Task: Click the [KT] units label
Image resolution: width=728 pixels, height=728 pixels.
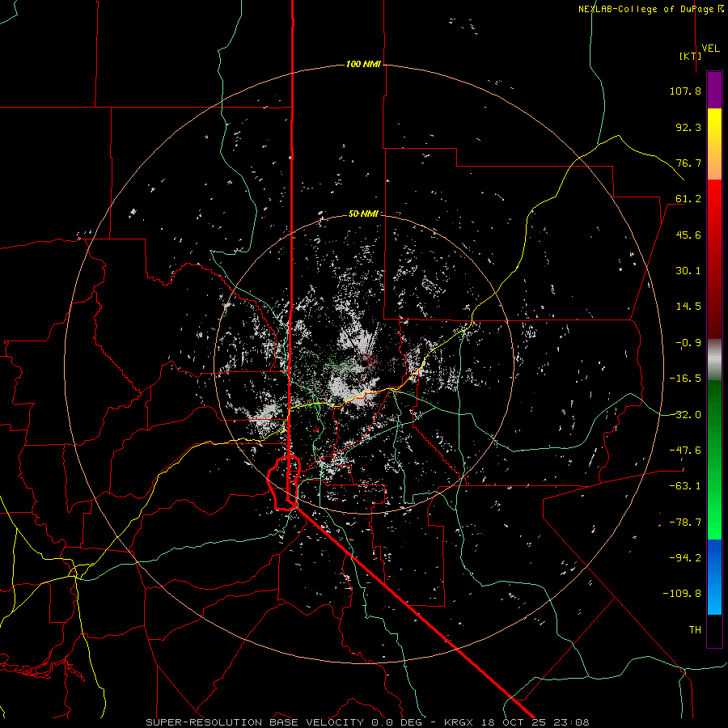Action: [x=691, y=56]
